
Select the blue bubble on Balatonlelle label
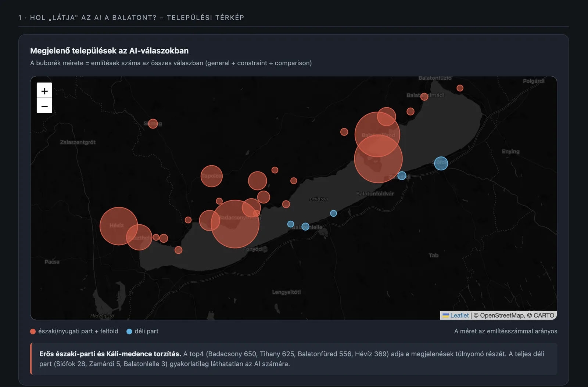click(x=305, y=227)
